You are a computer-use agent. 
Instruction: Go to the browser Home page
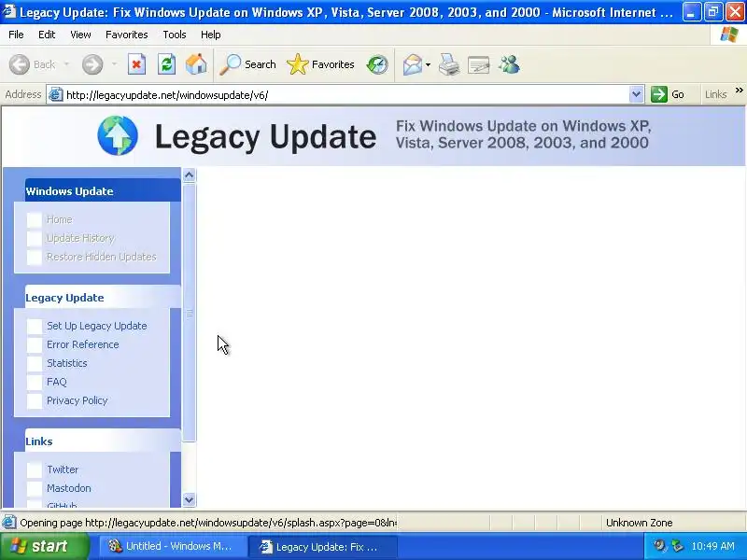pyautogui.click(x=196, y=64)
